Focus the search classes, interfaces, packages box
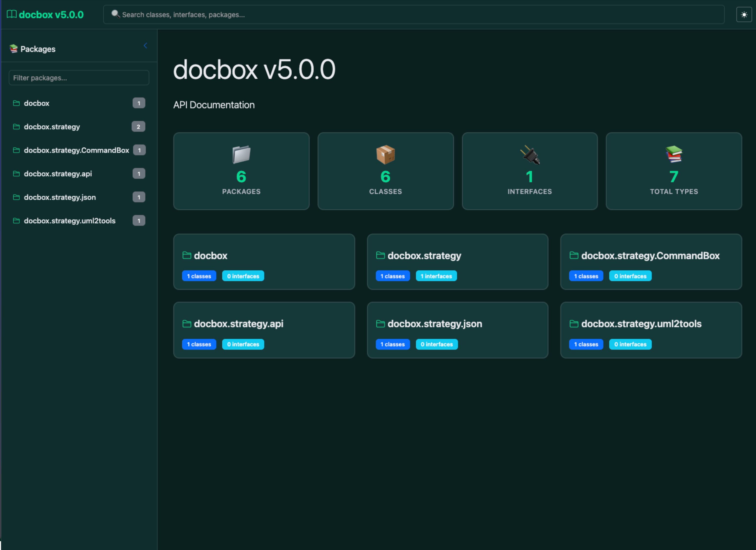The height and width of the screenshot is (550, 756). coord(413,15)
